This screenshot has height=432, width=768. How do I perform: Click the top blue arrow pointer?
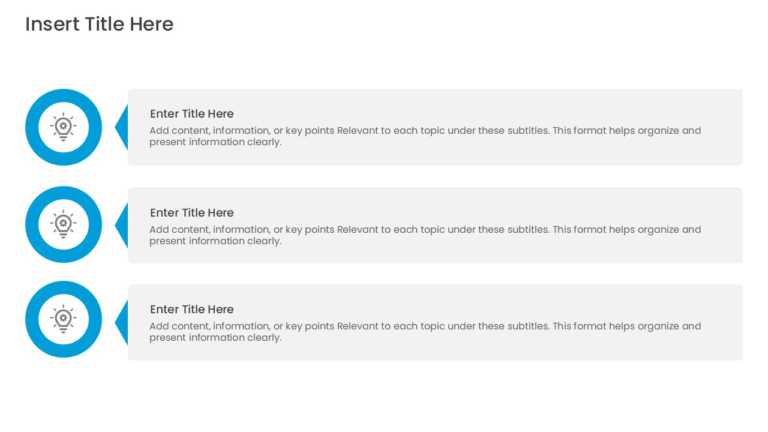[x=122, y=127]
